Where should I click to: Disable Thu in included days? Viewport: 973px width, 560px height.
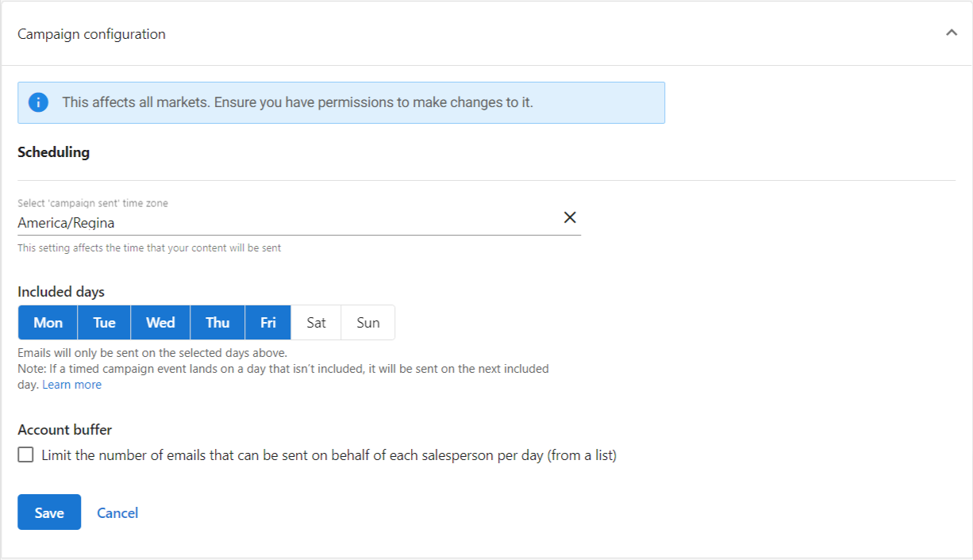[217, 323]
